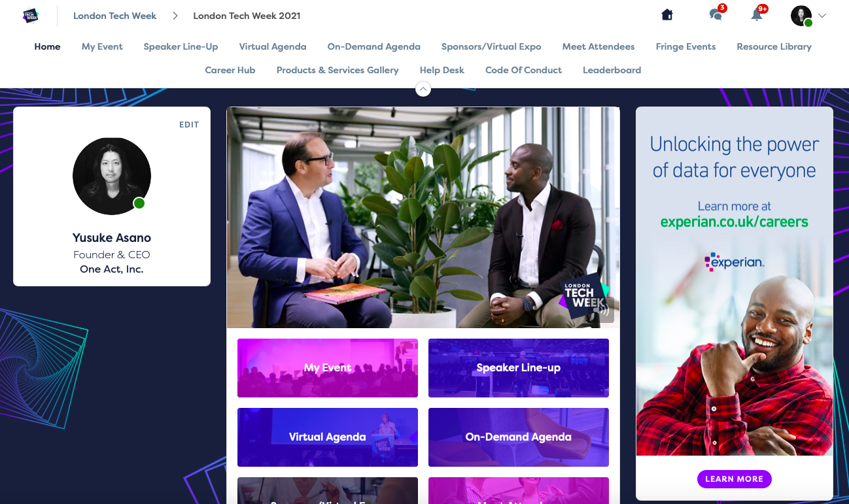This screenshot has width=849, height=504.
Task: Click the LEARN MORE button on the Experian ad
Action: pos(735,479)
